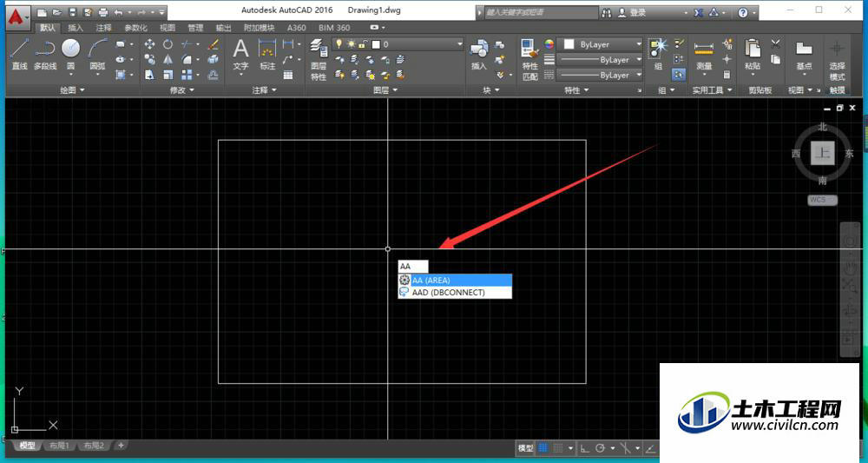
Task: Open the A360 ribbon tab
Action: click(296, 28)
